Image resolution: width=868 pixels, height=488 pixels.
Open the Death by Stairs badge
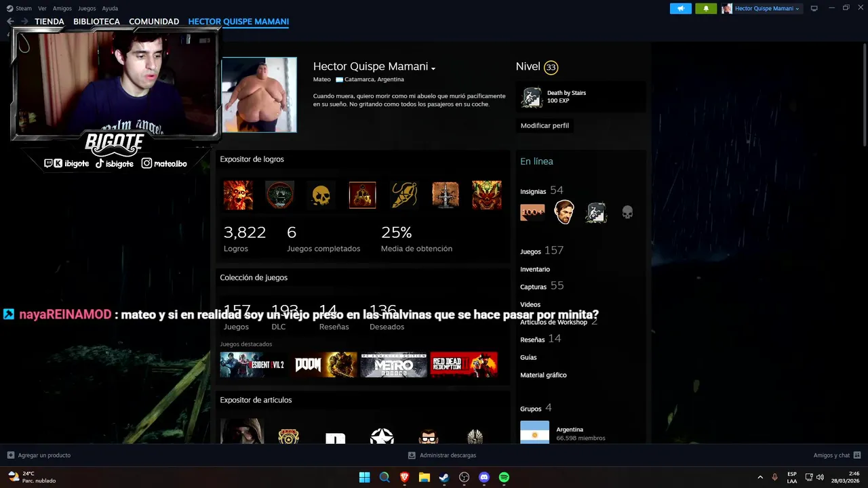point(580,97)
